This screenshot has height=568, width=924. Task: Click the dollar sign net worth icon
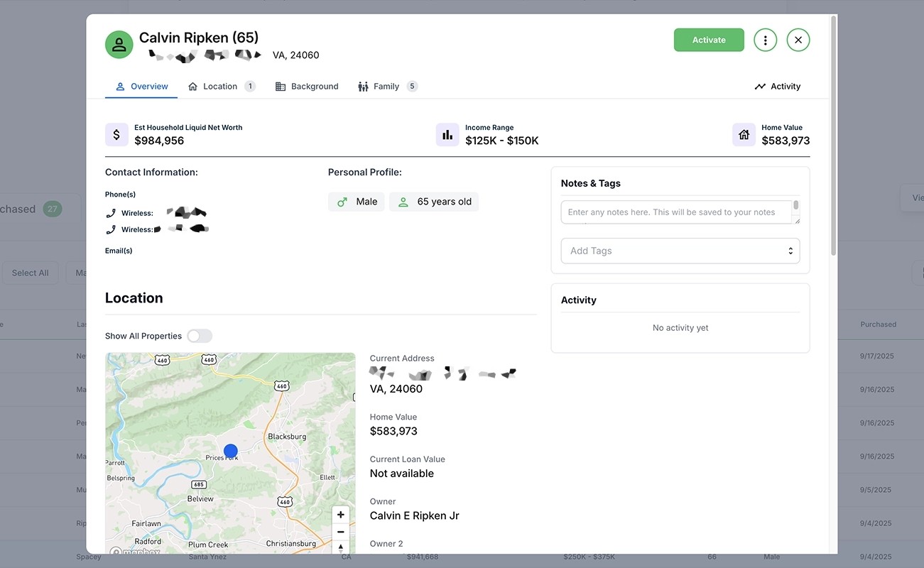pyautogui.click(x=116, y=134)
